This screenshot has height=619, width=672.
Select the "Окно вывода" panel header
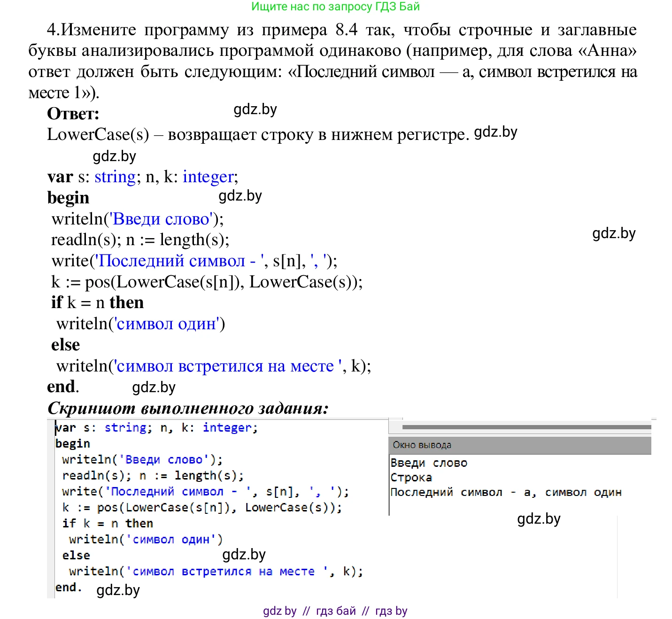pos(422,445)
